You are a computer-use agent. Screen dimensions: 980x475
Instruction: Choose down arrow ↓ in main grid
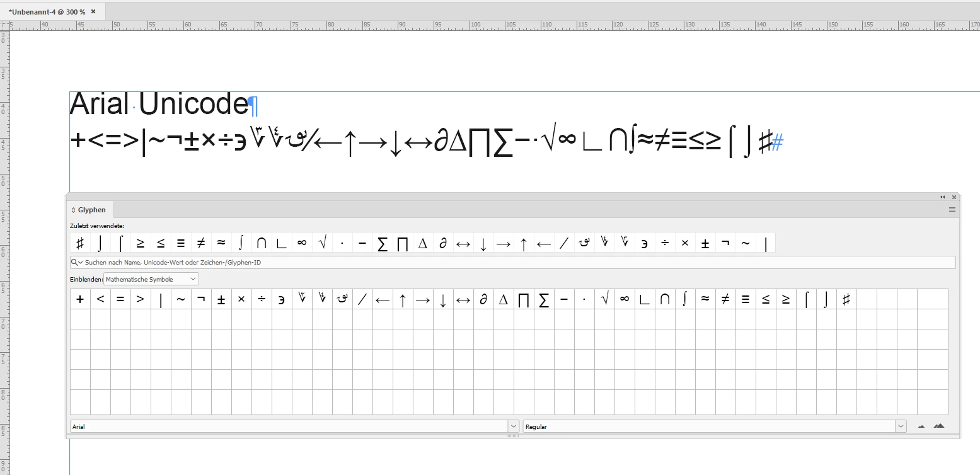click(x=443, y=299)
